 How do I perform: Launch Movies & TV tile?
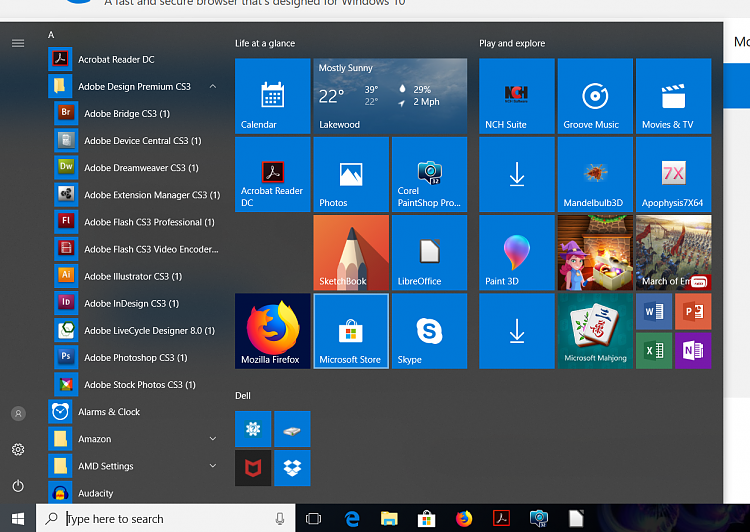click(x=673, y=96)
